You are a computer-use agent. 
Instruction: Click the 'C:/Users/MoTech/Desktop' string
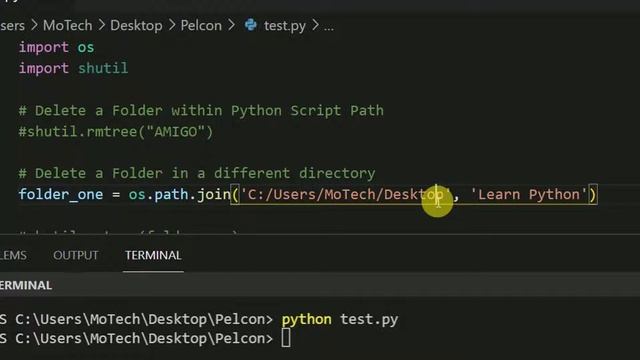[346, 195]
